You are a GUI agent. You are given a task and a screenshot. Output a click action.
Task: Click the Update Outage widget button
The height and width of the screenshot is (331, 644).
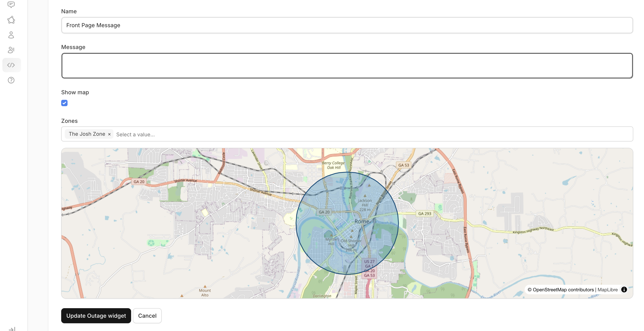pos(96,316)
